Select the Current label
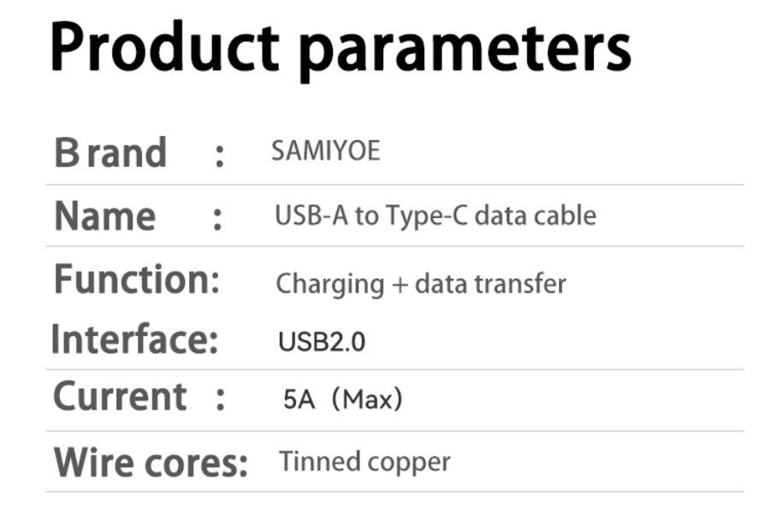Viewport: 783px width, 532px height. coord(120,397)
